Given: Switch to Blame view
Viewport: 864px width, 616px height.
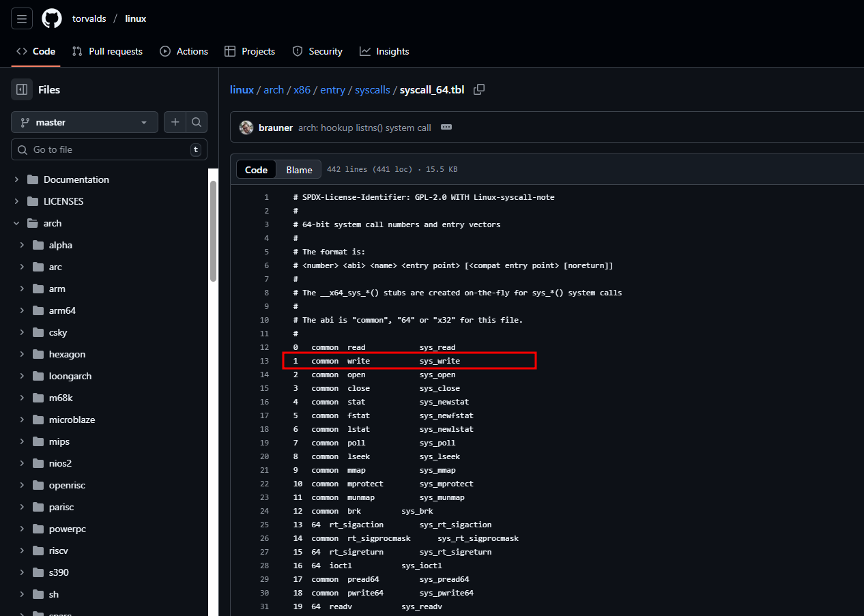Looking at the screenshot, I should click(x=299, y=170).
